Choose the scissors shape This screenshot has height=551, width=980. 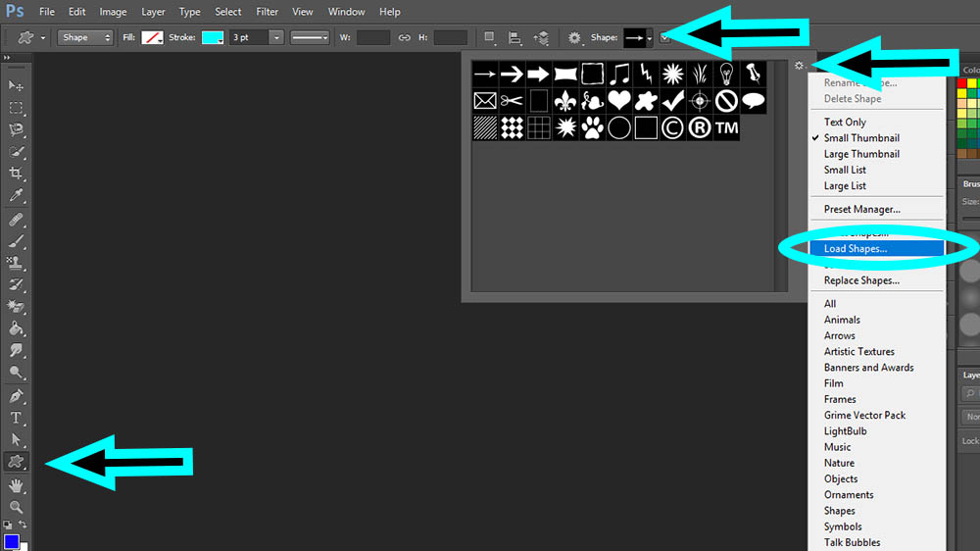(512, 101)
